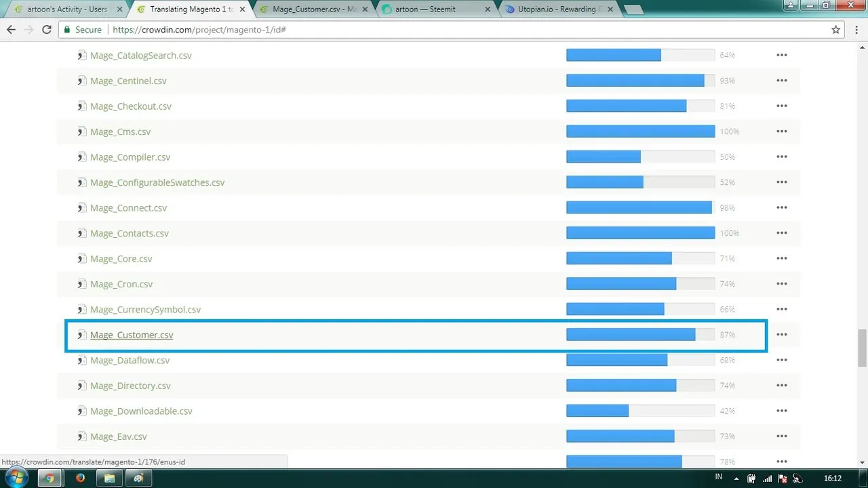Click the taskbar clock showing 16:12
This screenshot has height=488, width=868.
(x=832, y=479)
